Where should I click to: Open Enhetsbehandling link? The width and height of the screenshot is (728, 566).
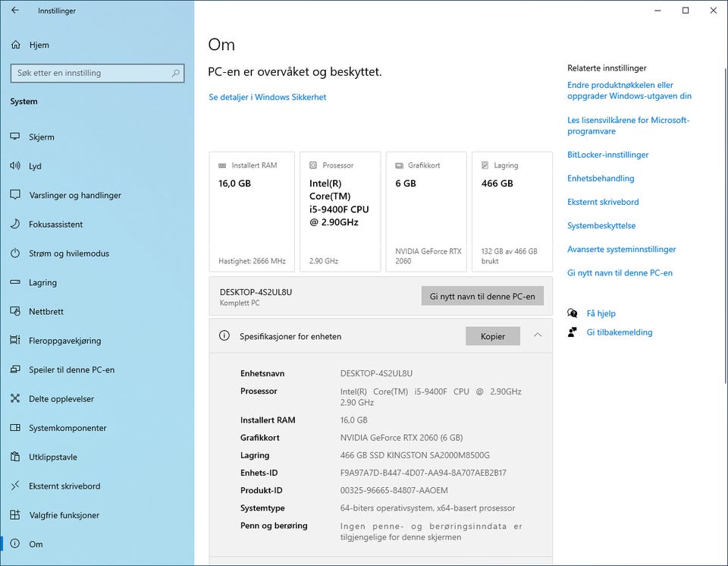coord(601,178)
